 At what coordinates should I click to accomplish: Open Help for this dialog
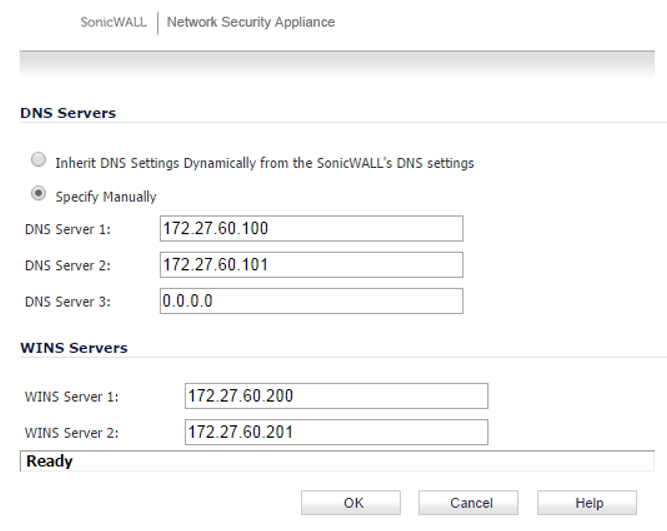click(587, 503)
